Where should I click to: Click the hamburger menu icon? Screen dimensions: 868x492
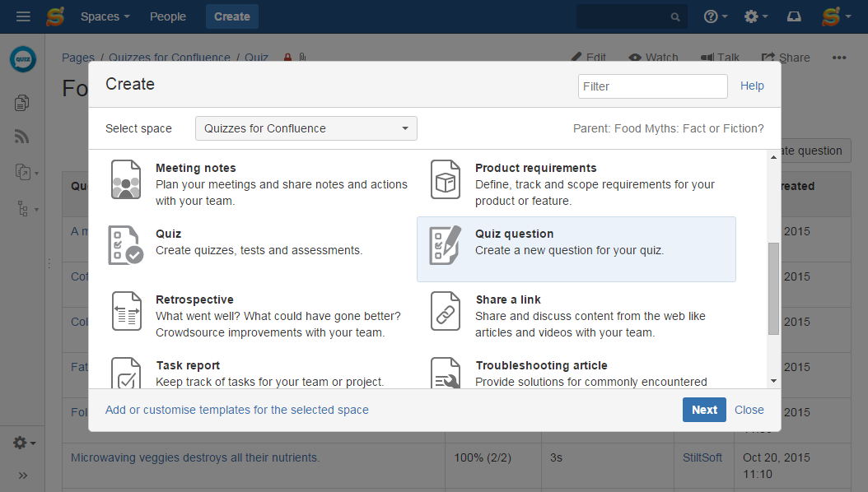(23, 16)
